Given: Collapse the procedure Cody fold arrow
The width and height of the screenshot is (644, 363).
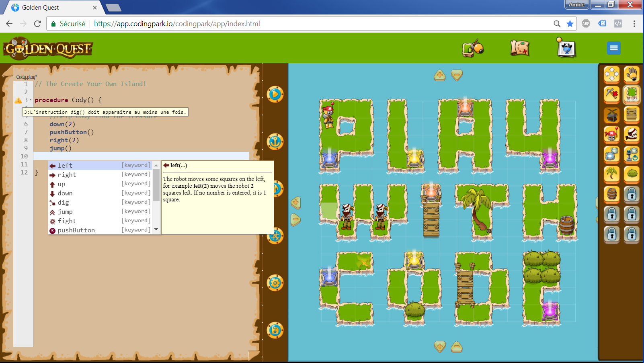Looking at the screenshot, I should [31, 100].
